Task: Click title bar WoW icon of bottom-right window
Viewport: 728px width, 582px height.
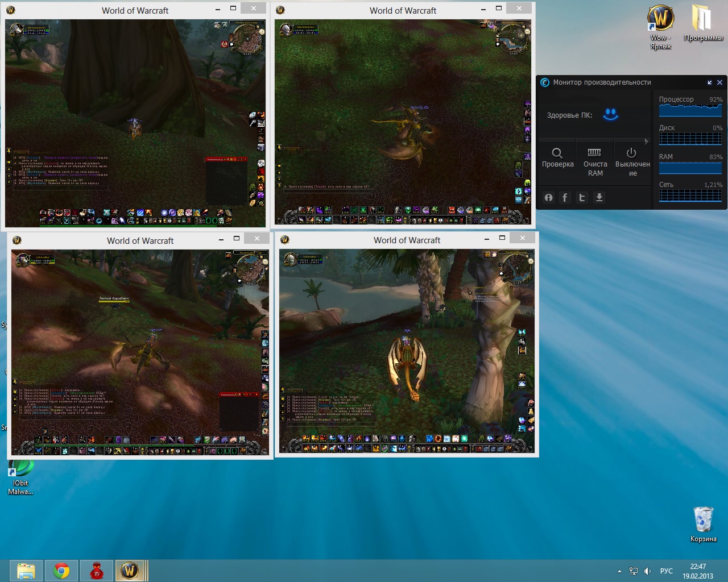Action: (x=285, y=240)
